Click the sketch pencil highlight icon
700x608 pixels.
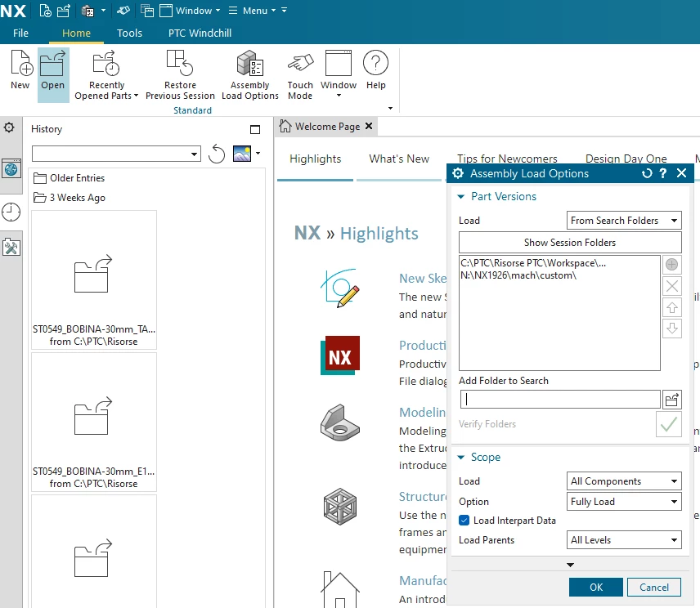[340, 288]
